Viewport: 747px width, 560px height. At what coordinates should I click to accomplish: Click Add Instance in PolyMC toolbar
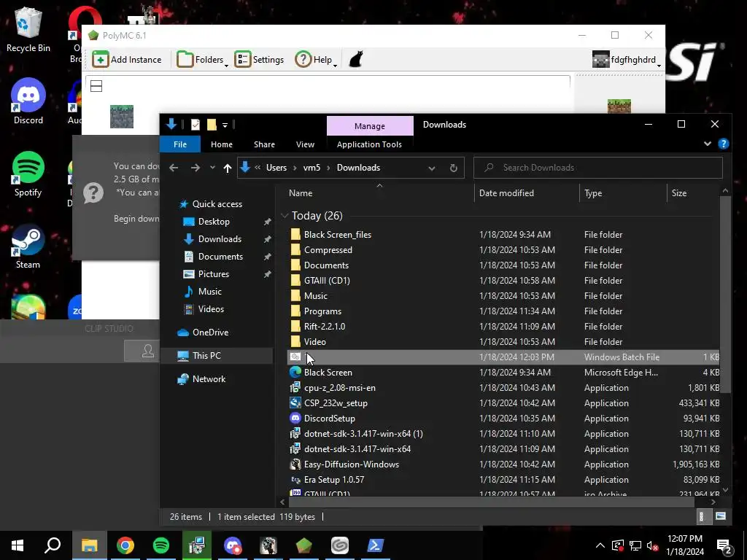click(x=127, y=60)
